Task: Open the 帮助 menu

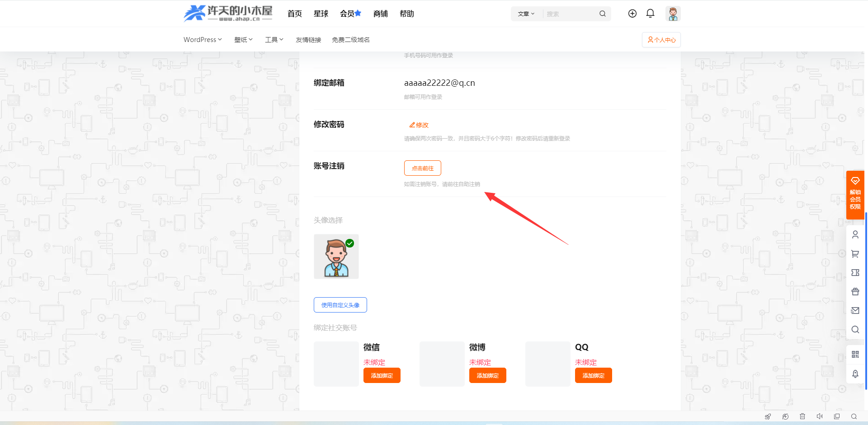Action: pos(406,14)
